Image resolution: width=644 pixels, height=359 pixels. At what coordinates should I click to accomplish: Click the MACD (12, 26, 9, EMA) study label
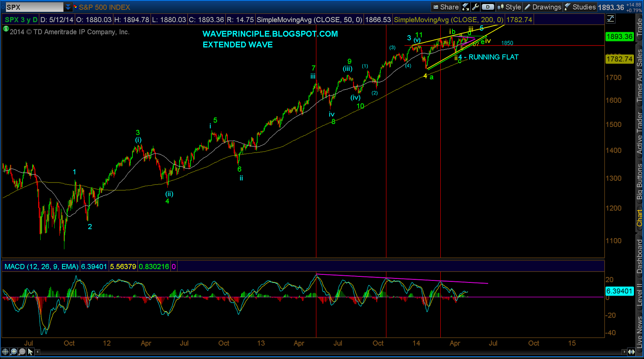coord(41,266)
